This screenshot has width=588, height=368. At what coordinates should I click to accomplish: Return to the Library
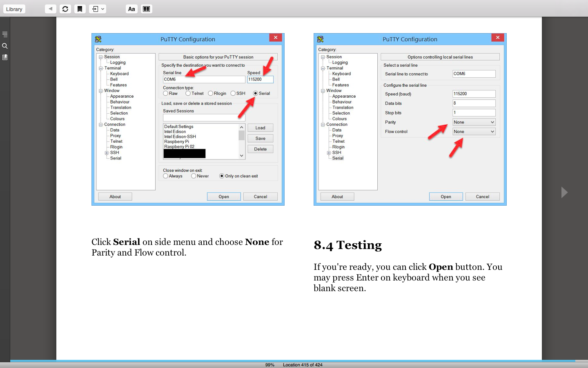tap(14, 9)
